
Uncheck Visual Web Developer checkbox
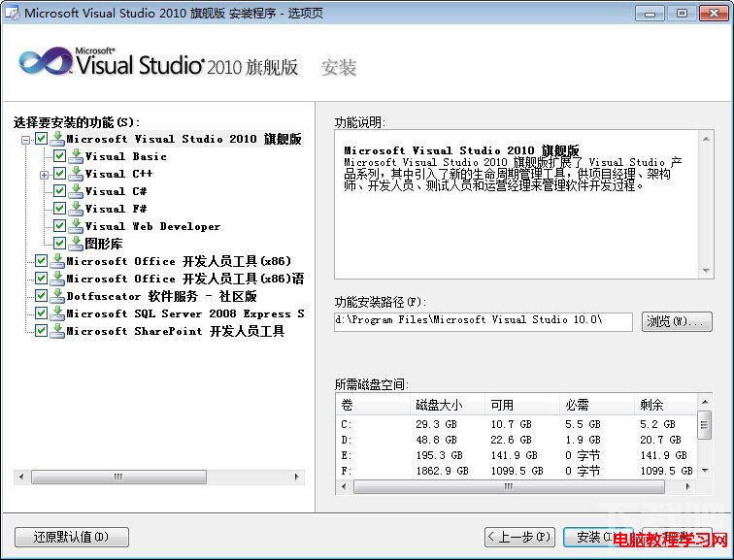[59, 226]
